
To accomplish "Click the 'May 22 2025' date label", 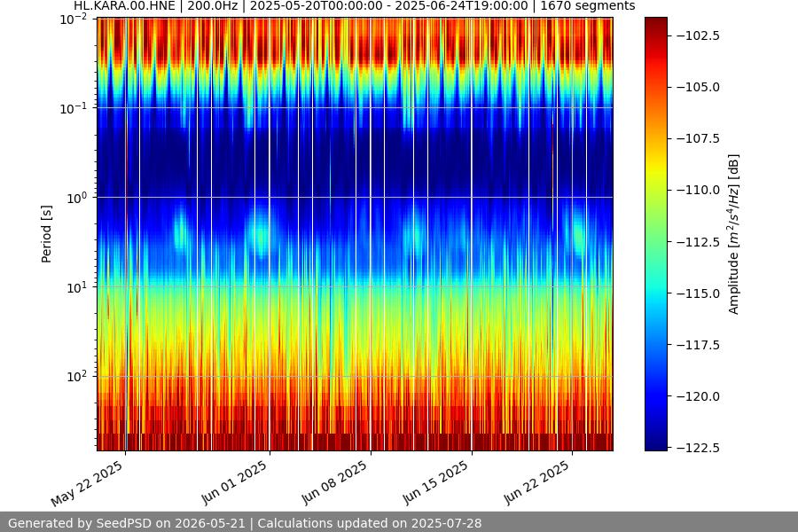I will (87, 483).
